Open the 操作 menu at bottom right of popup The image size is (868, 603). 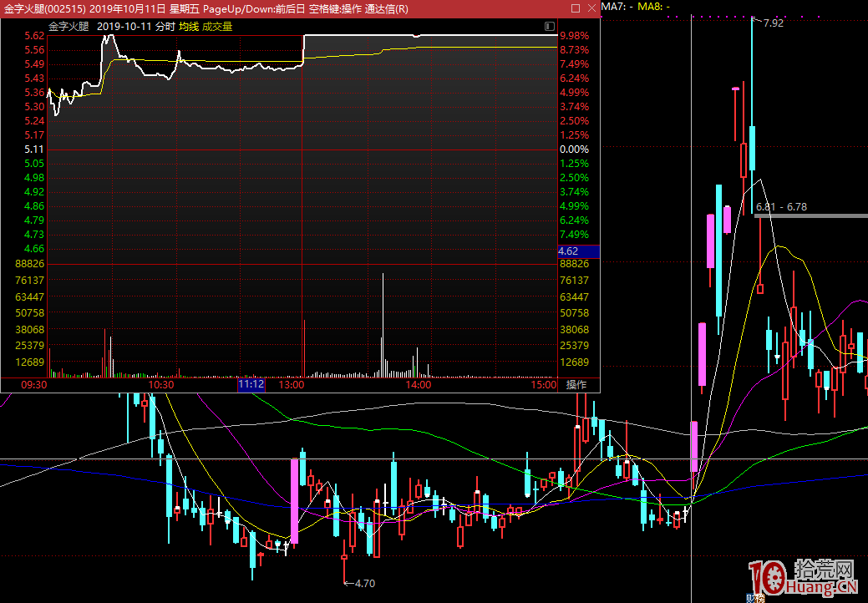coord(576,385)
